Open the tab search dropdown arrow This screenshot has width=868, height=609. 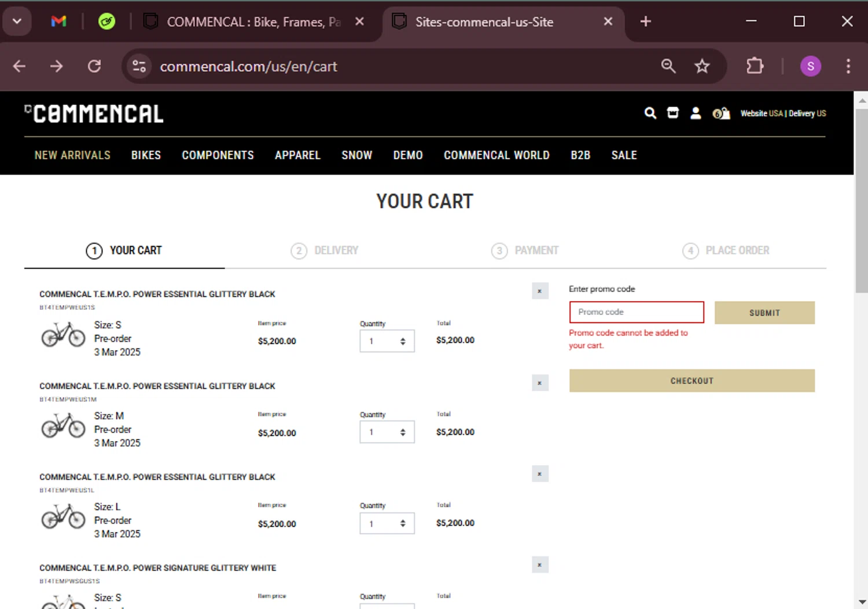pos(17,22)
